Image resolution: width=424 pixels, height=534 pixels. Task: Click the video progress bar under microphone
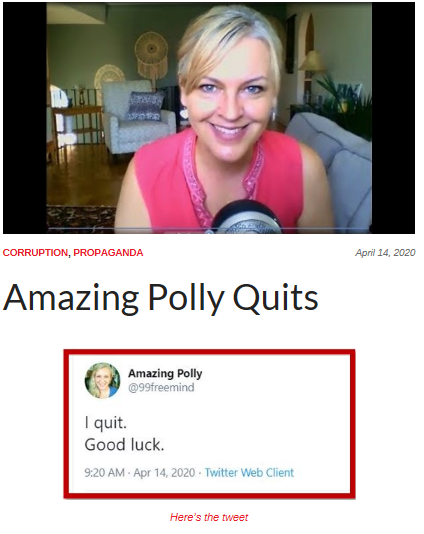[x=208, y=229]
